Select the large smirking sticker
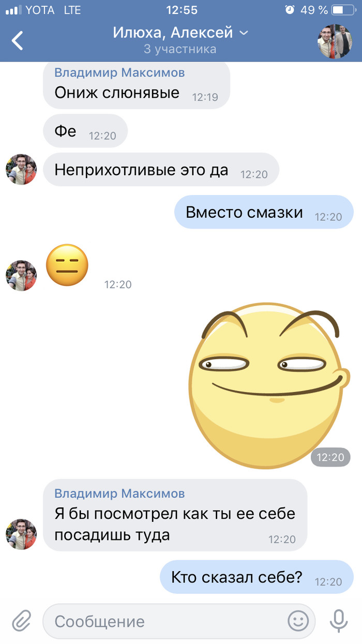 (x=266, y=386)
